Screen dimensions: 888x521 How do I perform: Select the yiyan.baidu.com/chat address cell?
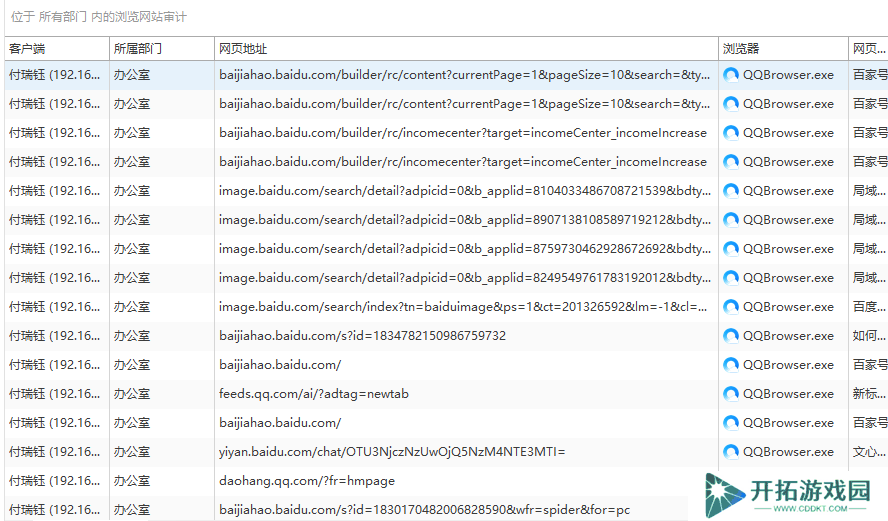392,452
